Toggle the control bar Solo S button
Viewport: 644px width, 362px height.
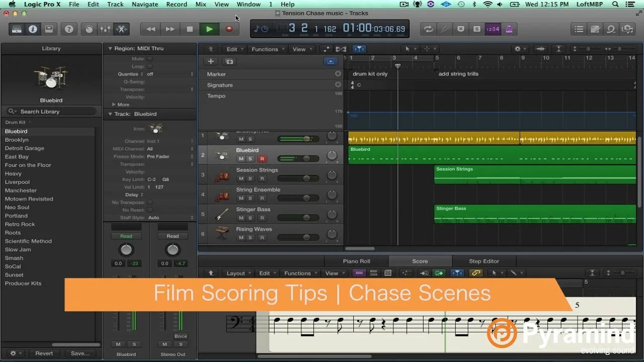pos(476,29)
